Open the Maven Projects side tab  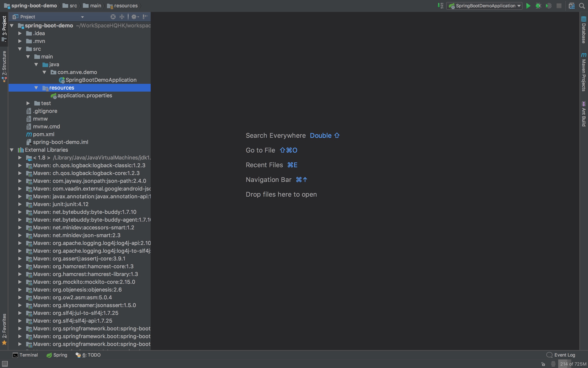pos(584,72)
